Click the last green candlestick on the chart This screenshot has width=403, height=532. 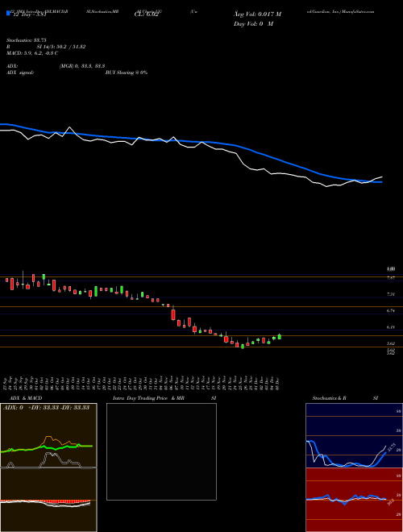(x=280, y=337)
